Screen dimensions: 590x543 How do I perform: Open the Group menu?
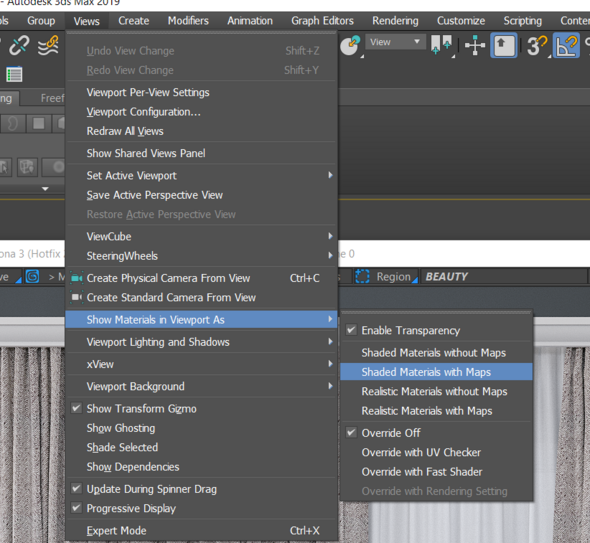click(x=41, y=21)
